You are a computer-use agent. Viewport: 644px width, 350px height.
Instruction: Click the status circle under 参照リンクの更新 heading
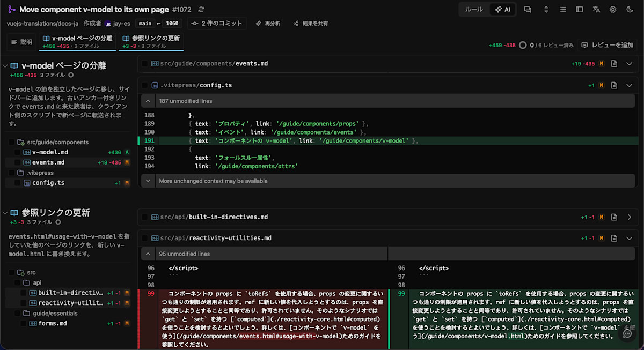[x=57, y=222]
